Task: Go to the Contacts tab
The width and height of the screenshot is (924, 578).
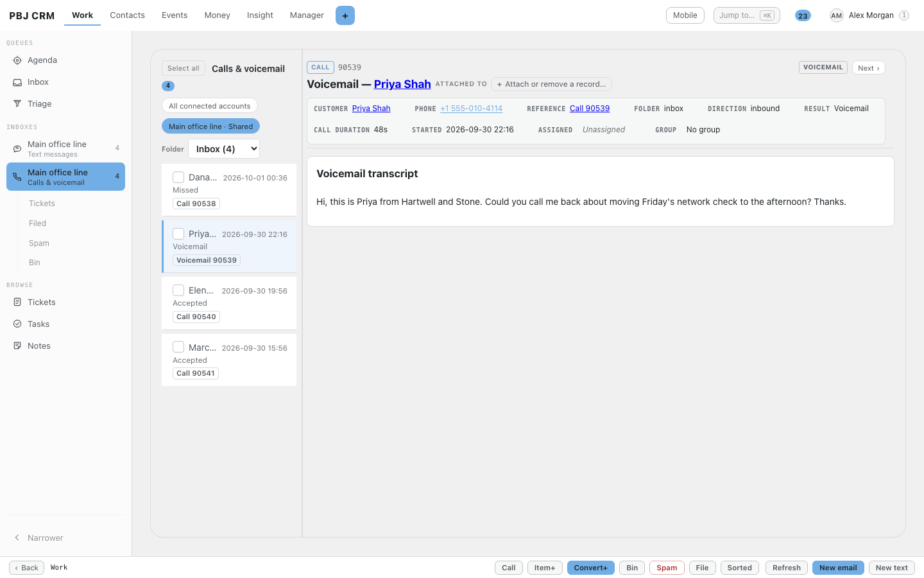Action: (x=128, y=15)
